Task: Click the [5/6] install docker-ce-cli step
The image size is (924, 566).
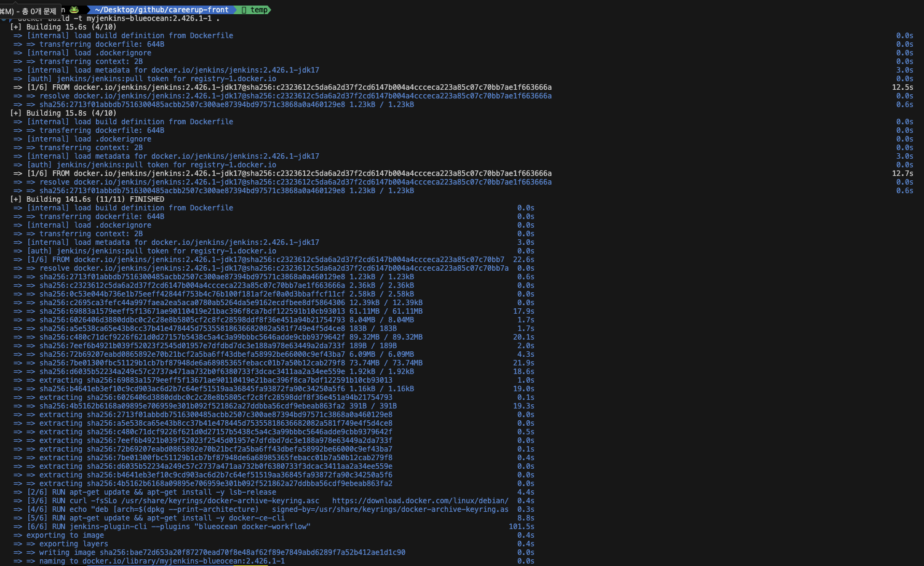Action: [x=149, y=518]
